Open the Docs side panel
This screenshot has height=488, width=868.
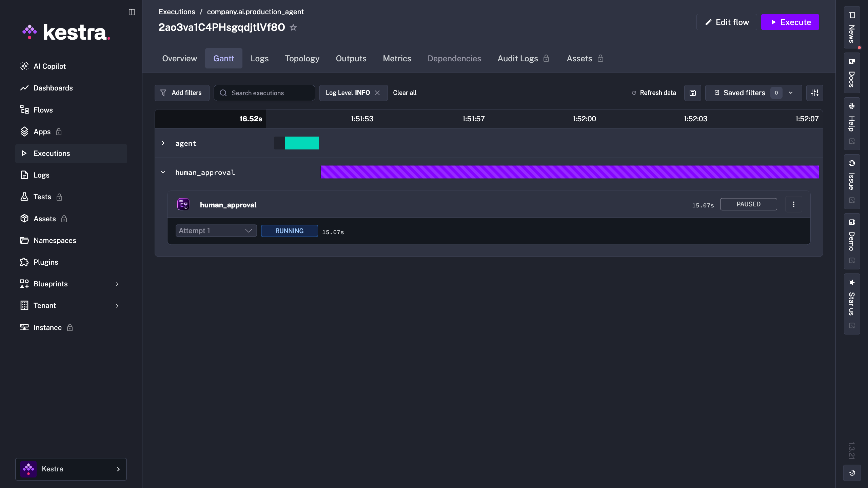pos(852,73)
